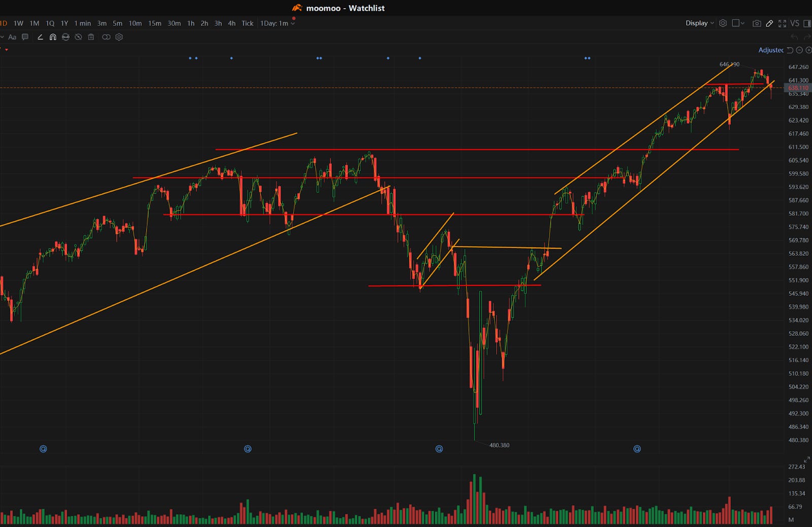812x527 pixels.
Task: Click the Adjusted price link
Action: coord(771,50)
